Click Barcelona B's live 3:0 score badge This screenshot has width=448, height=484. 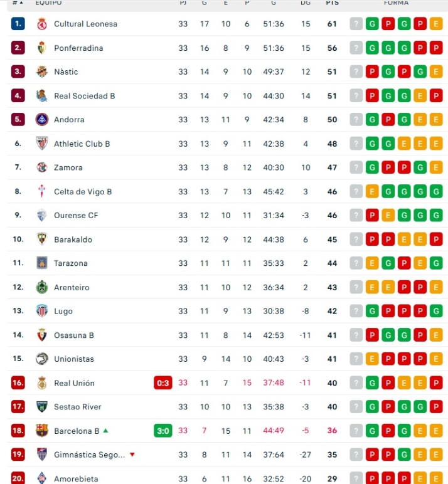pos(163,431)
